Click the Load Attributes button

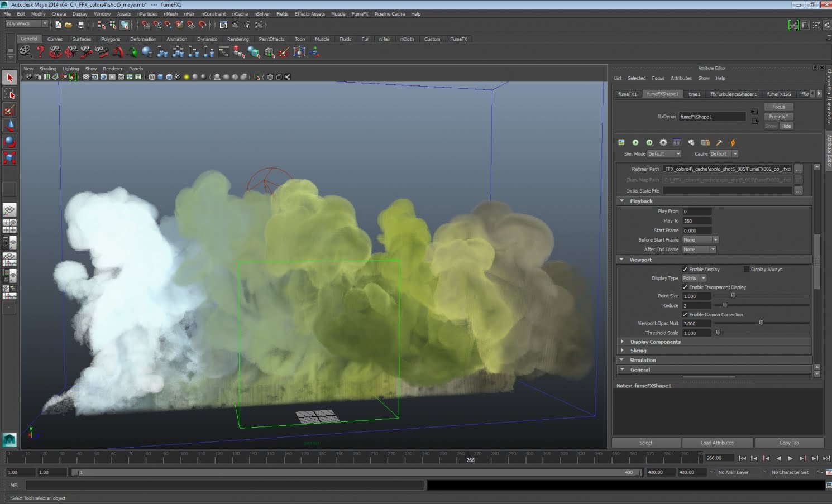(717, 443)
